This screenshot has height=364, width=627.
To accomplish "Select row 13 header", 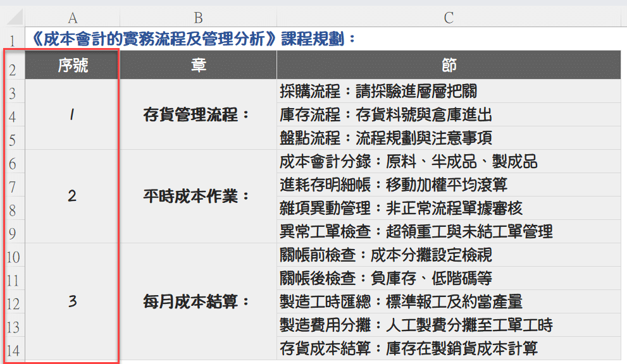I will click(13, 325).
